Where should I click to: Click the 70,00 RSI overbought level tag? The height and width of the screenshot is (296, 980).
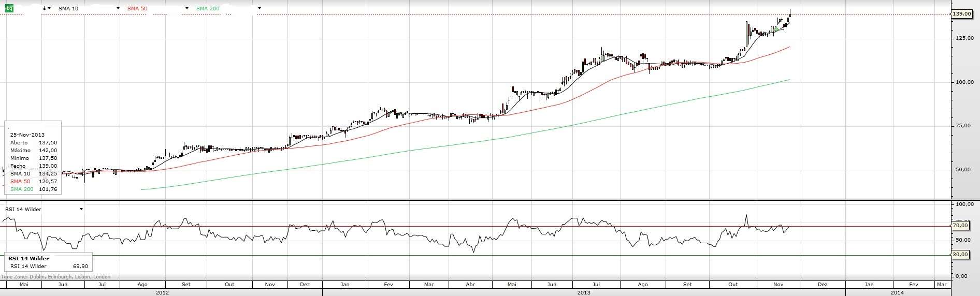[960, 226]
